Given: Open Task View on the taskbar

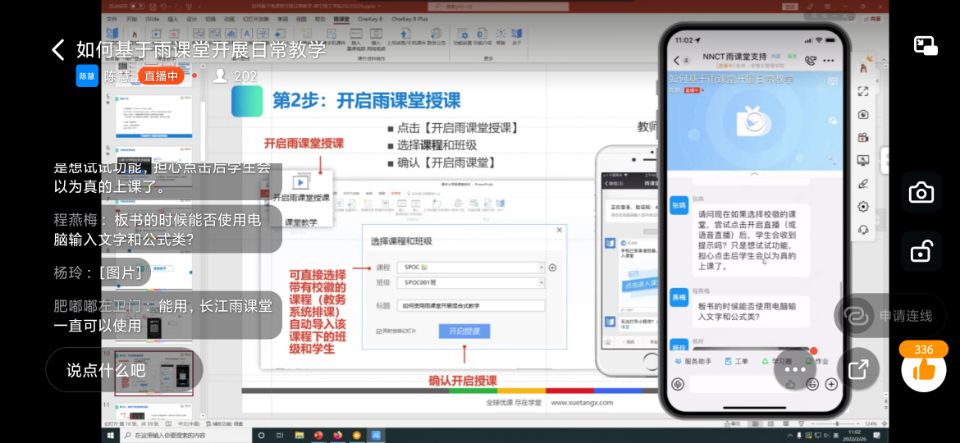Looking at the screenshot, I should [x=279, y=435].
